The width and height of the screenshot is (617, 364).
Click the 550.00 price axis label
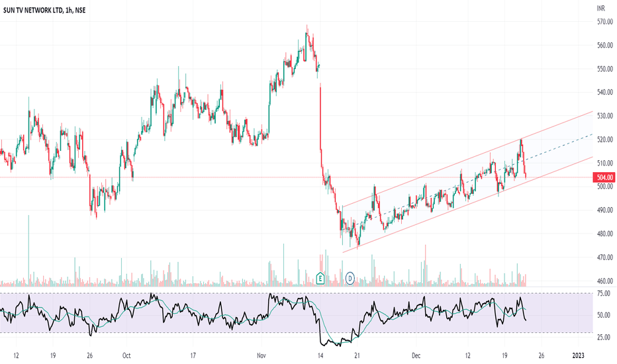click(605, 69)
